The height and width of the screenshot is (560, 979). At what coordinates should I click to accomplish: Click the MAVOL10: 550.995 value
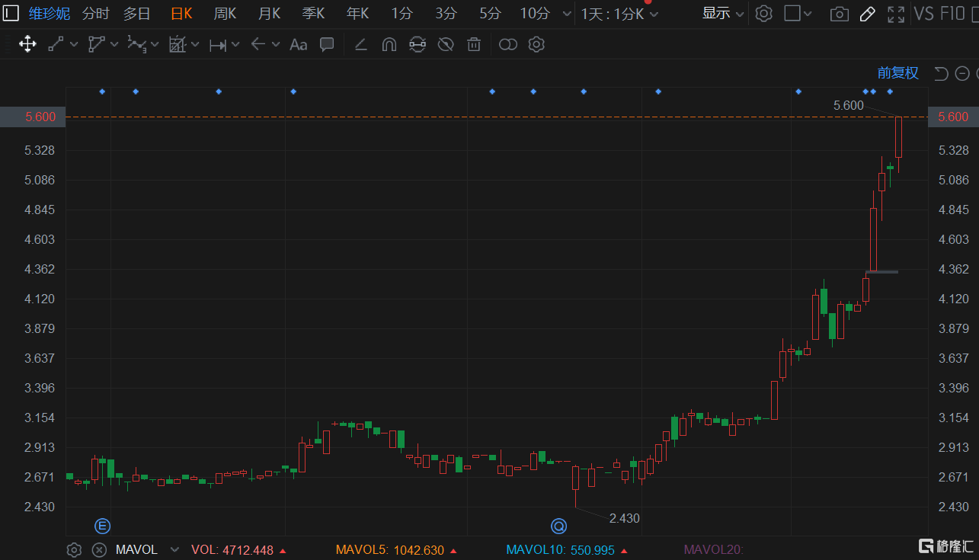(x=561, y=549)
